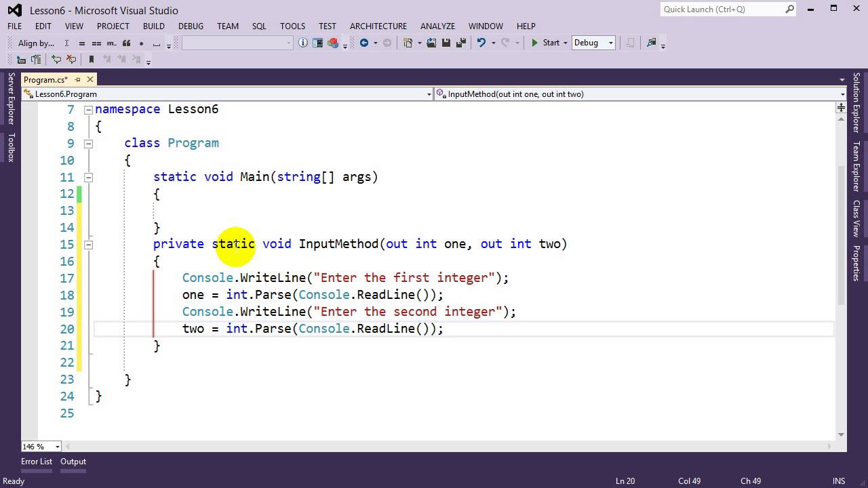Viewport: 868px width, 488px height.
Task: Click the Navigate Backward arrow icon
Action: click(x=364, y=43)
